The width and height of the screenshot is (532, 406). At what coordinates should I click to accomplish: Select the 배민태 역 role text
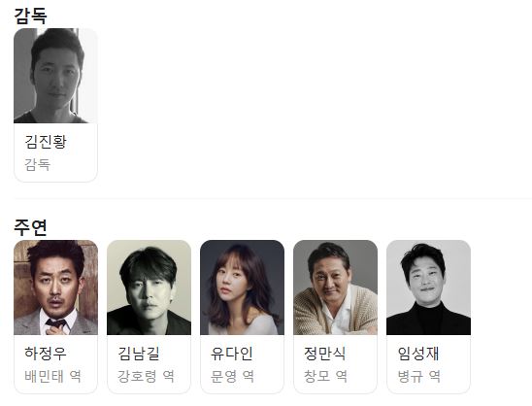[x=52, y=376]
